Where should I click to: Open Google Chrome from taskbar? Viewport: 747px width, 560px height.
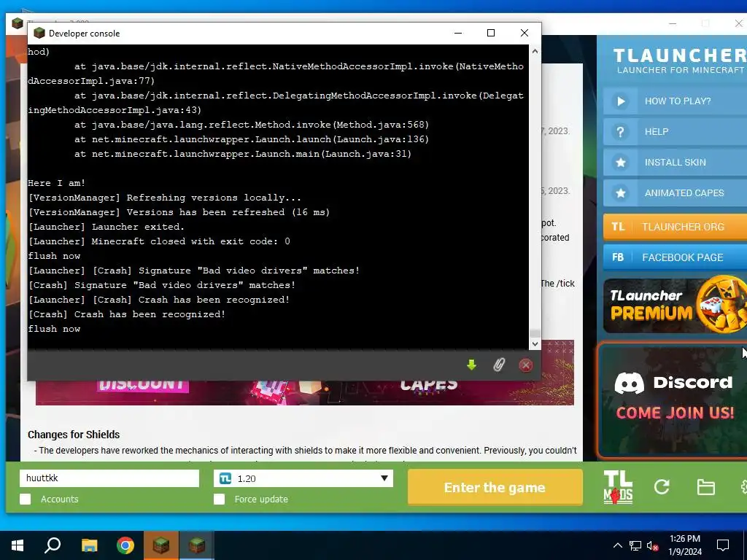125,545
